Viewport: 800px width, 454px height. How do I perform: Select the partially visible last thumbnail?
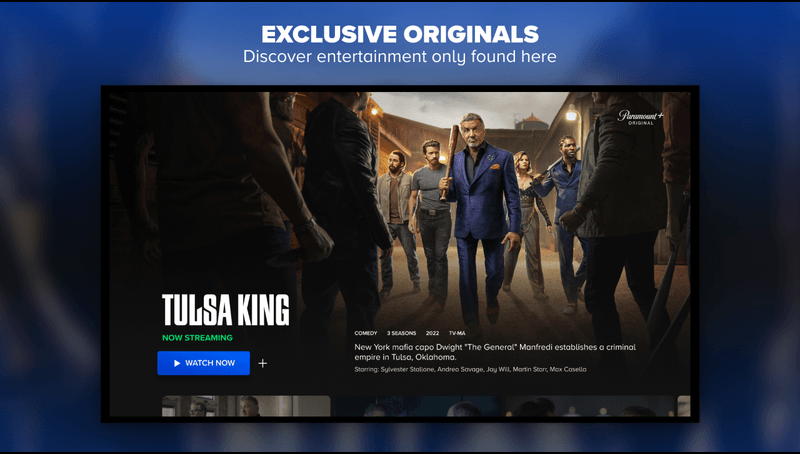coord(684,406)
